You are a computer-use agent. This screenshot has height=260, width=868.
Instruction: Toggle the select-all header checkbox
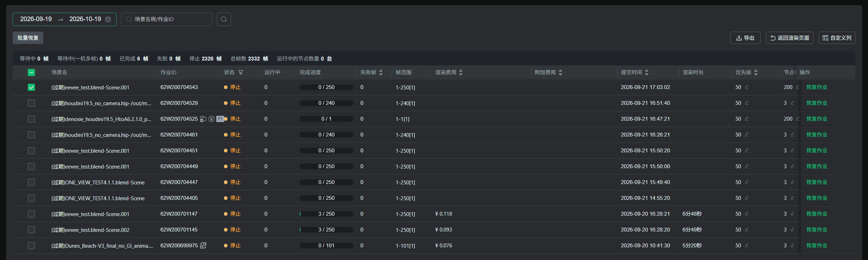click(31, 72)
